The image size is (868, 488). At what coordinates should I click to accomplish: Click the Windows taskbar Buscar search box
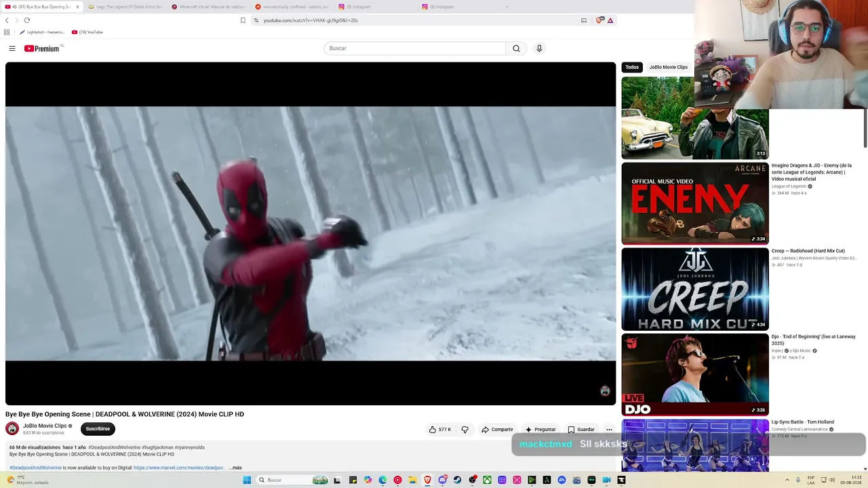[292, 480]
